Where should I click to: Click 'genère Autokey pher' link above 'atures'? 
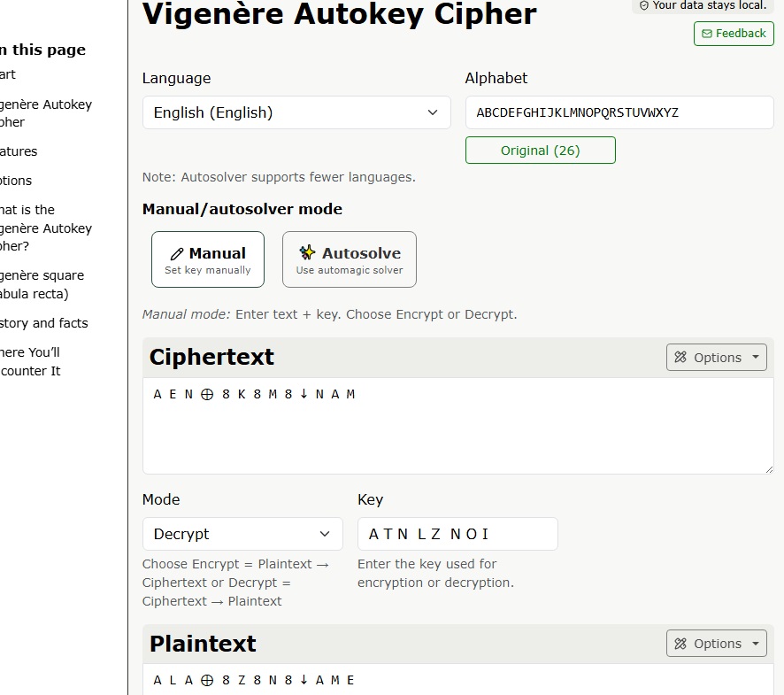[x=45, y=113]
